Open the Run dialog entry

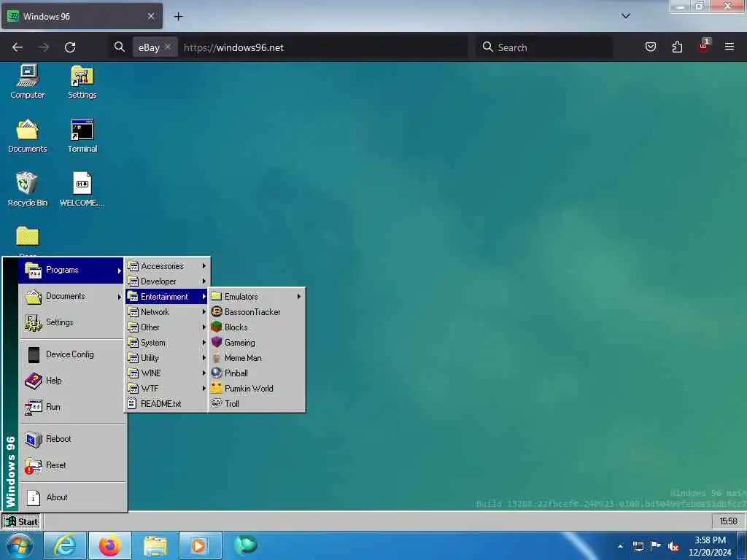pyautogui.click(x=72, y=407)
